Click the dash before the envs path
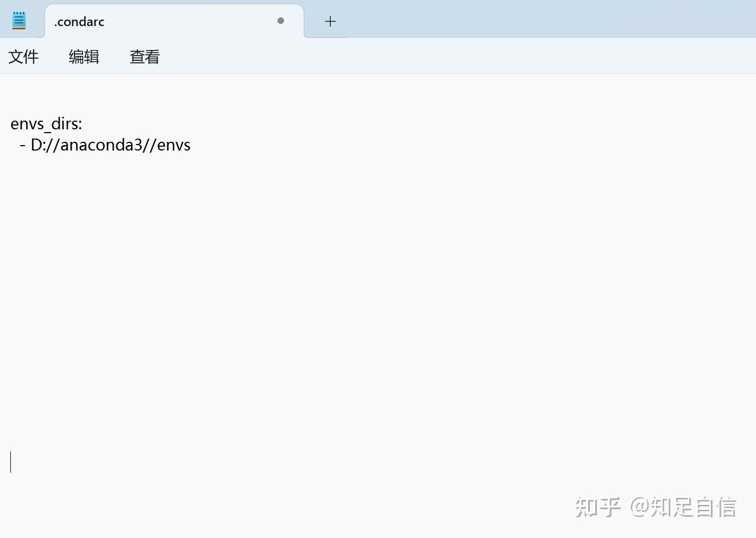The image size is (756, 538). 22,145
